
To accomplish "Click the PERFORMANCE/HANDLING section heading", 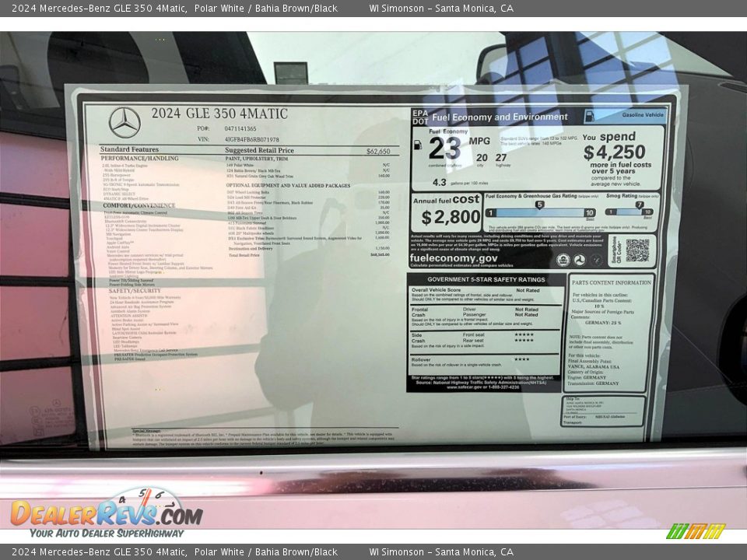I will click(x=139, y=158).
